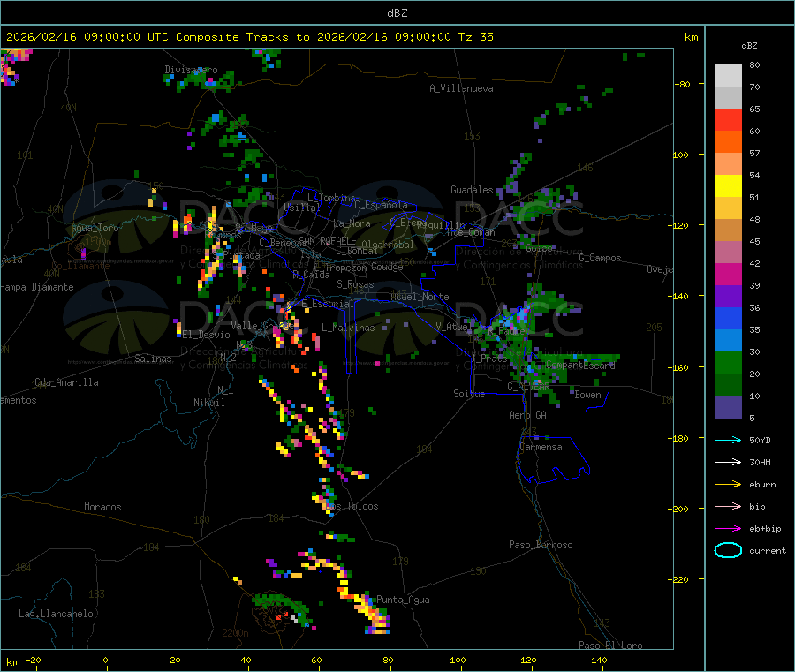Screen dimensions: 795x672
Task: Click the C_Campos map label
Action: [x=600, y=258]
